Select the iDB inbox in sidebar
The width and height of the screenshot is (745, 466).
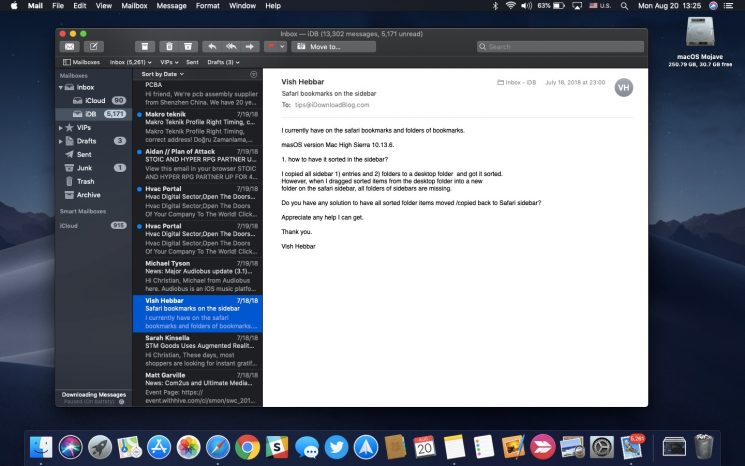pyautogui.click(x=94, y=114)
